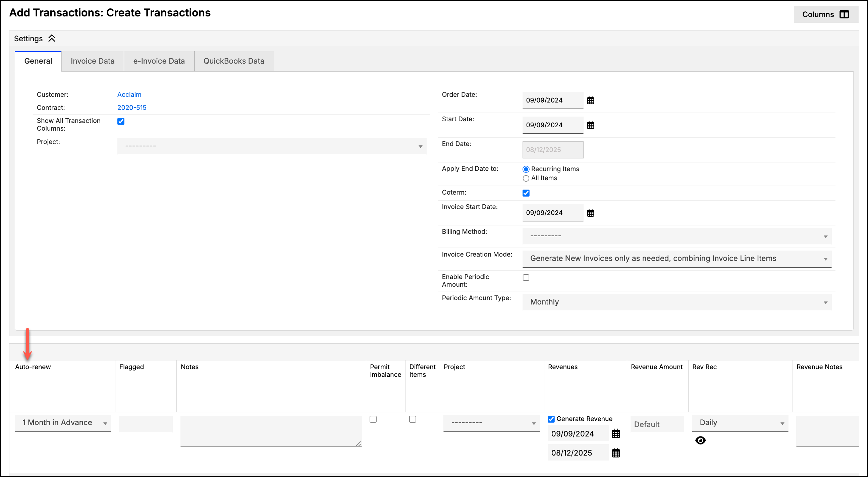Enable the Periodic Amount checkbox
Viewport: 868px width, 477px height.
click(526, 277)
